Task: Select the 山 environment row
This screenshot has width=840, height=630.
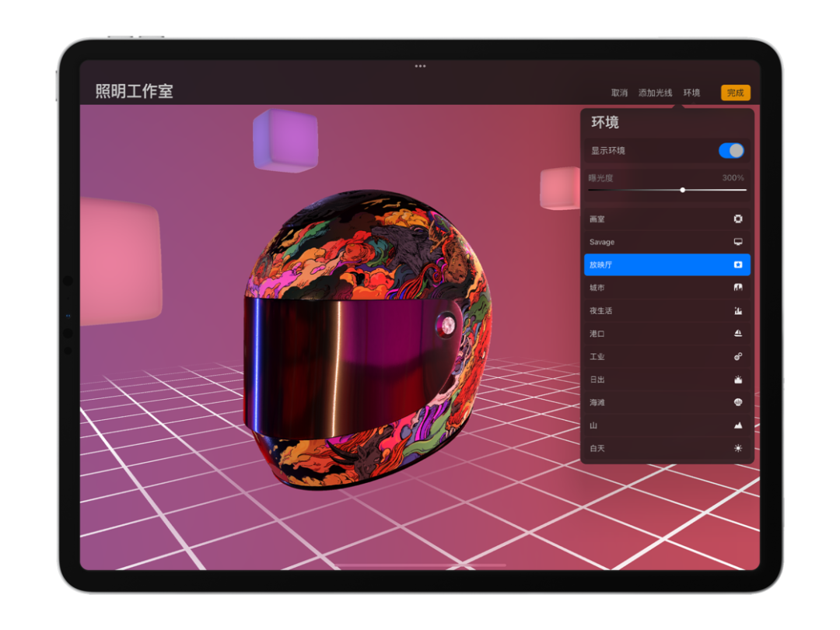Action: pyautogui.click(x=667, y=425)
